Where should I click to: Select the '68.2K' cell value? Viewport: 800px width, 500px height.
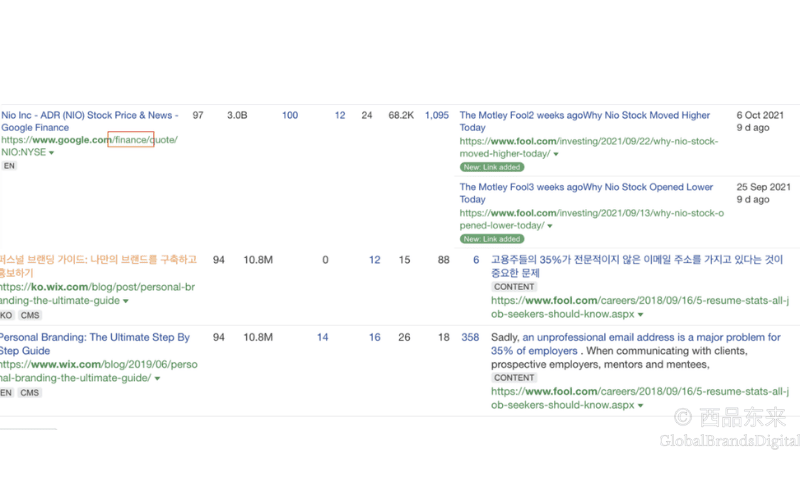click(401, 116)
